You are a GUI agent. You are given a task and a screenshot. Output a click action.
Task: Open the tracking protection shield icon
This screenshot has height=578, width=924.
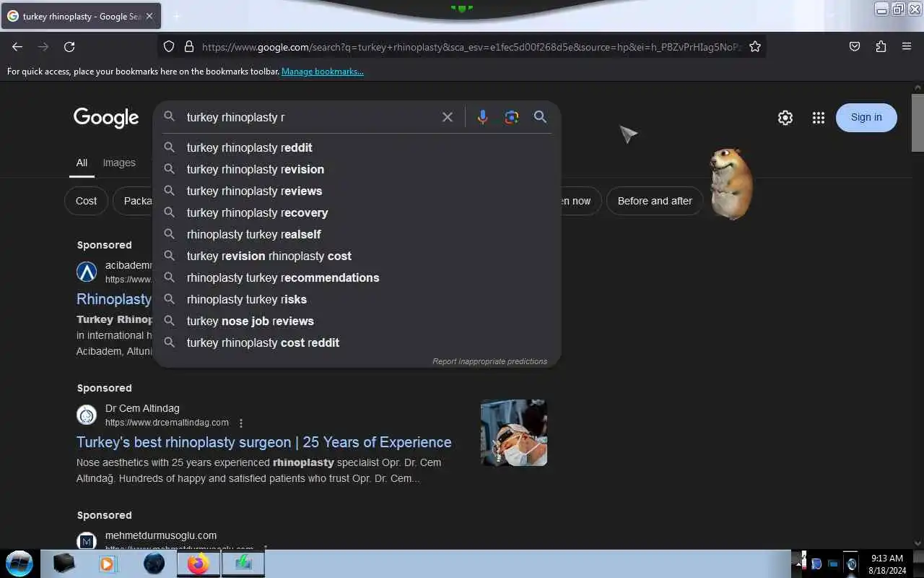[x=169, y=46]
